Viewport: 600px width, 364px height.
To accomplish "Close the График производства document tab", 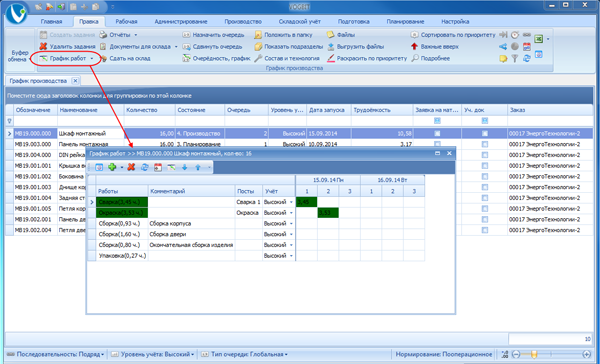I will [75, 81].
